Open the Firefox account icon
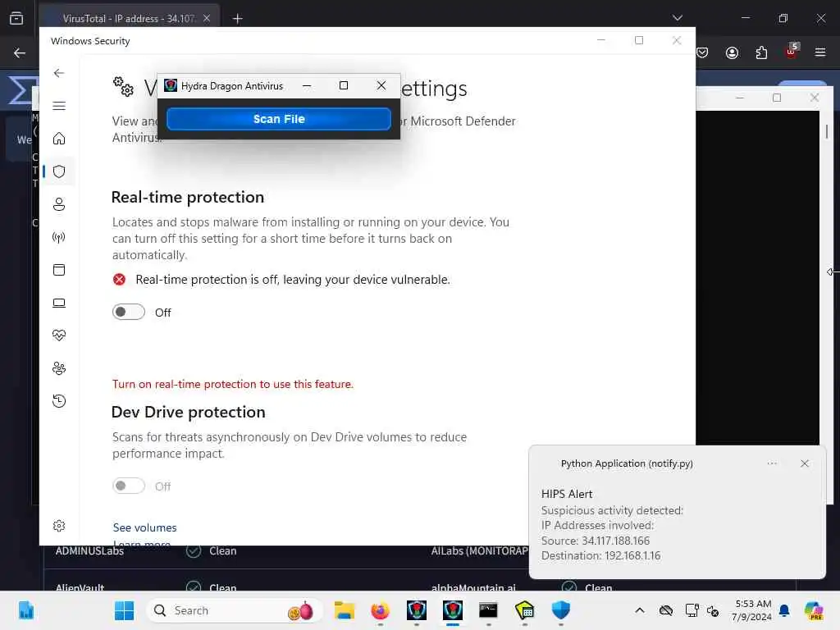Viewport: 840px width, 630px height. (732, 52)
